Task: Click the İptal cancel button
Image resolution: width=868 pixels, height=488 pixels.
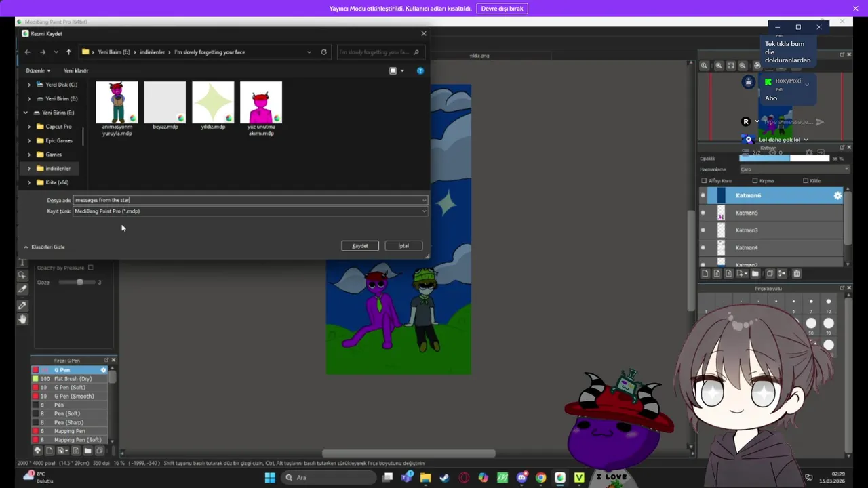Action: 403,246
